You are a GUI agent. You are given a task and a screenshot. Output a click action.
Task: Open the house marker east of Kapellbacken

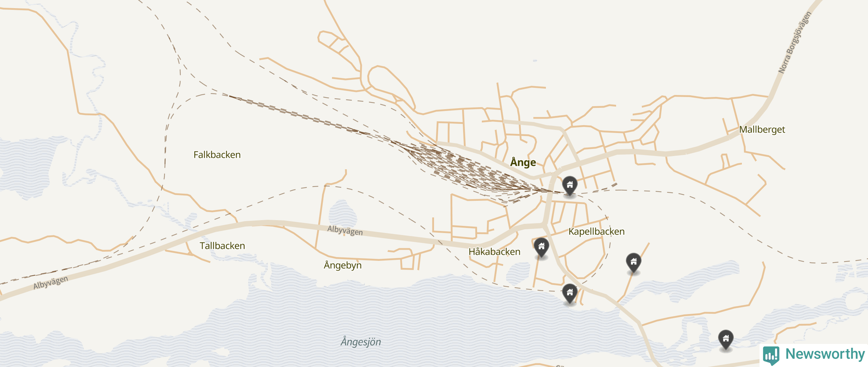[x=633, y=262]
